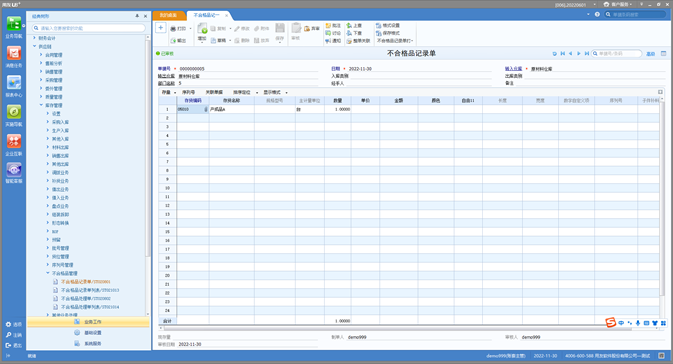This screenshot has width=673, height=364.
Task: Open the 打印 dropdown arrow
Action: coord(191,29)
